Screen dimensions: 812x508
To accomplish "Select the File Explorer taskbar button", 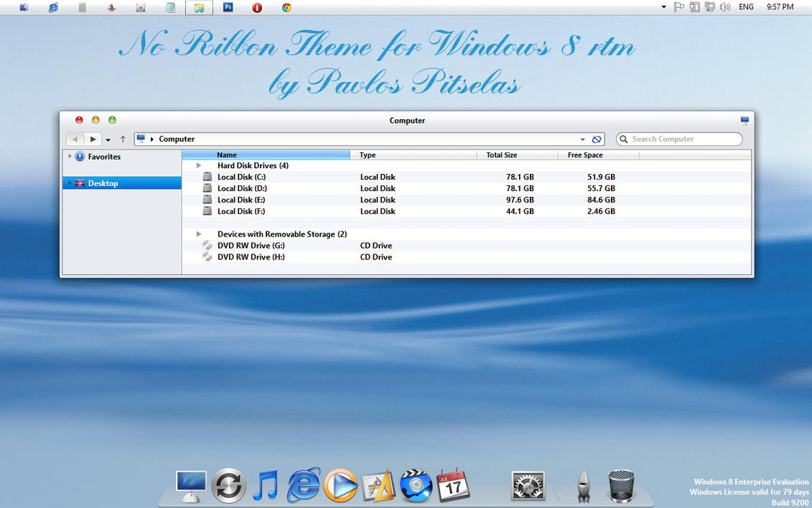I will tap(199, 7).
